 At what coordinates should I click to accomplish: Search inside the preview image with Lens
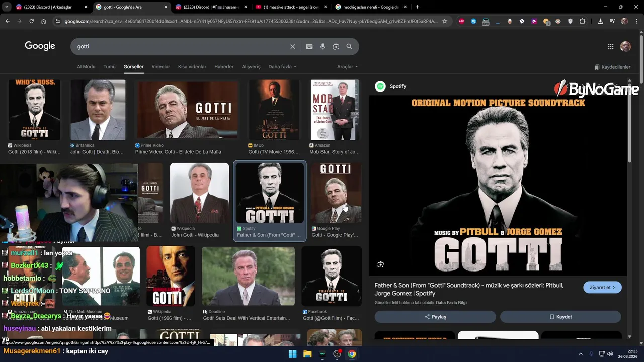pyautogui.click(x=381, y=264)
